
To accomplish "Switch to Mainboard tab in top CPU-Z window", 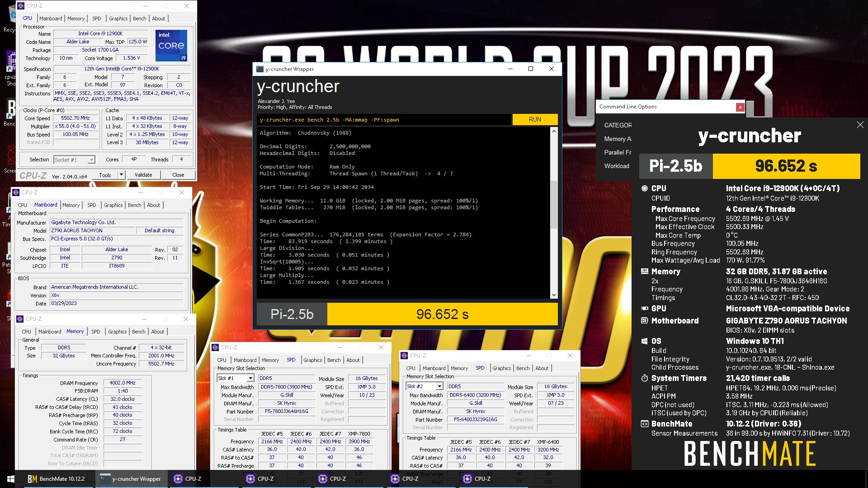I will pyautogui.click(x=51, y=19).
